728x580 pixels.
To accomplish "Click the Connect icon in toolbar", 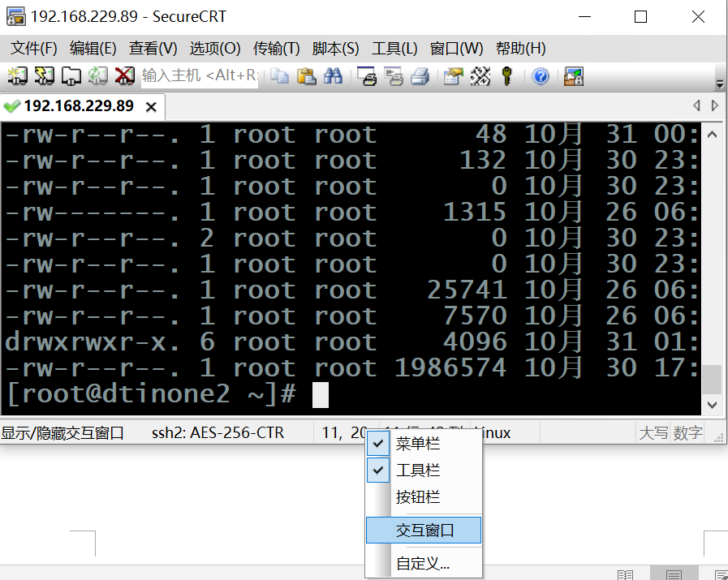I will [x=18, y=76].
